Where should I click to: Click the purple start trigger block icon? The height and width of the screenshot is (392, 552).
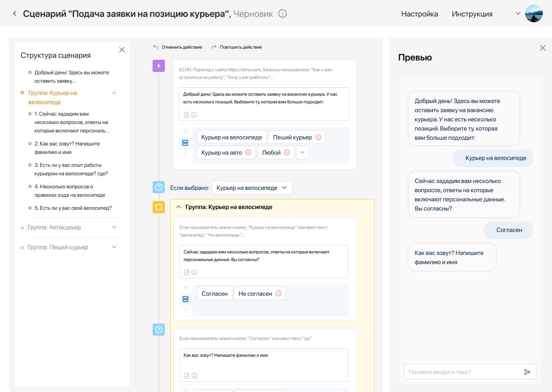pos(159,66)
